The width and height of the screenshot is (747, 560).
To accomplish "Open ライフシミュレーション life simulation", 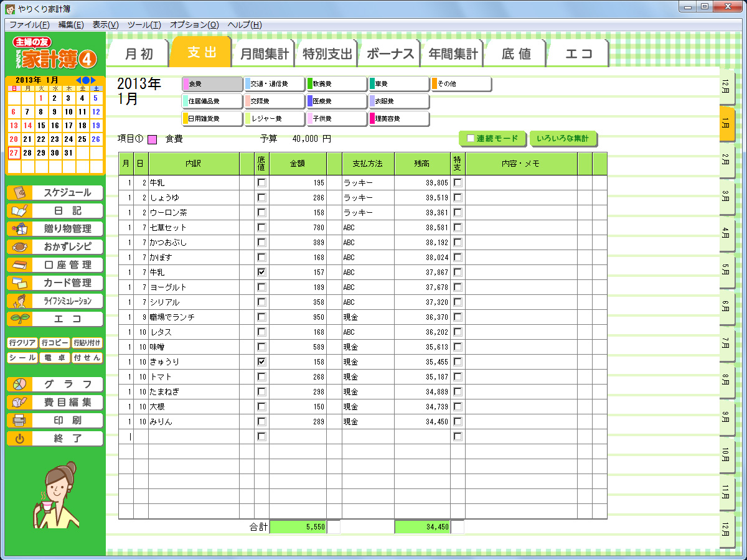I will tap(55, 301).
